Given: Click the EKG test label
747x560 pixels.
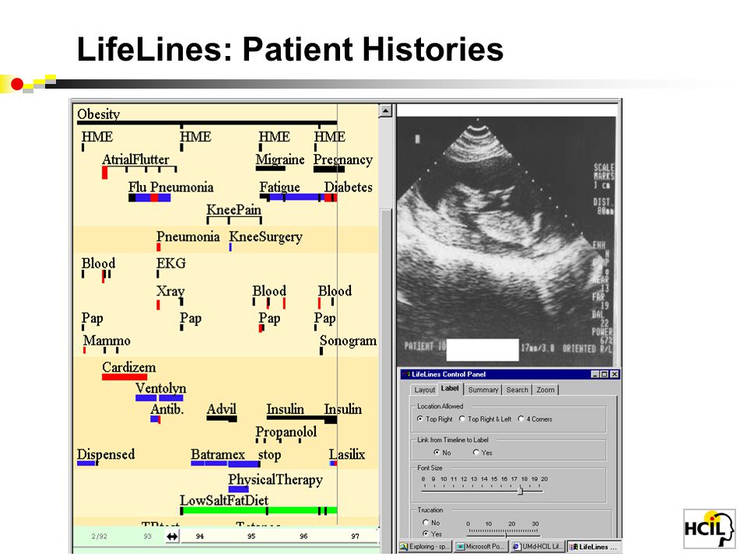Looking at the screenshot, I should 171,264.
